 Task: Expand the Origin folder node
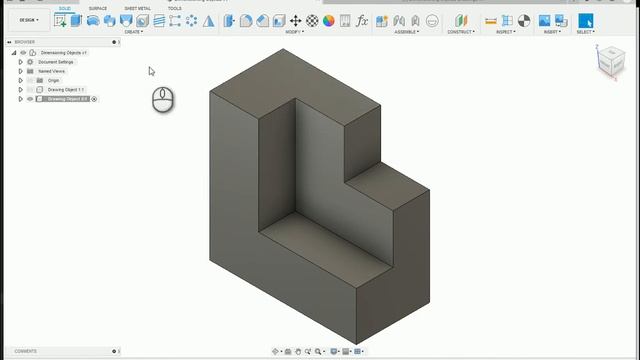tap(20, 80)
